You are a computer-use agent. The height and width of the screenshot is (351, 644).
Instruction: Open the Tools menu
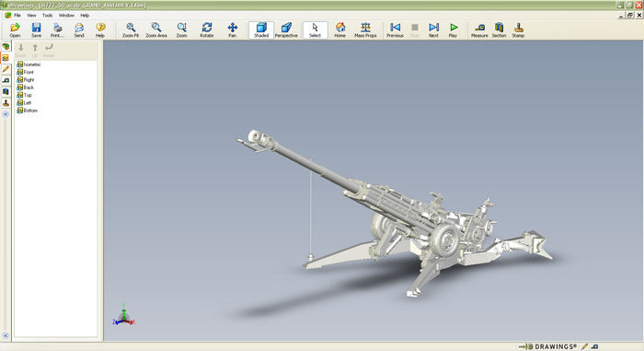tap(48, 16)
